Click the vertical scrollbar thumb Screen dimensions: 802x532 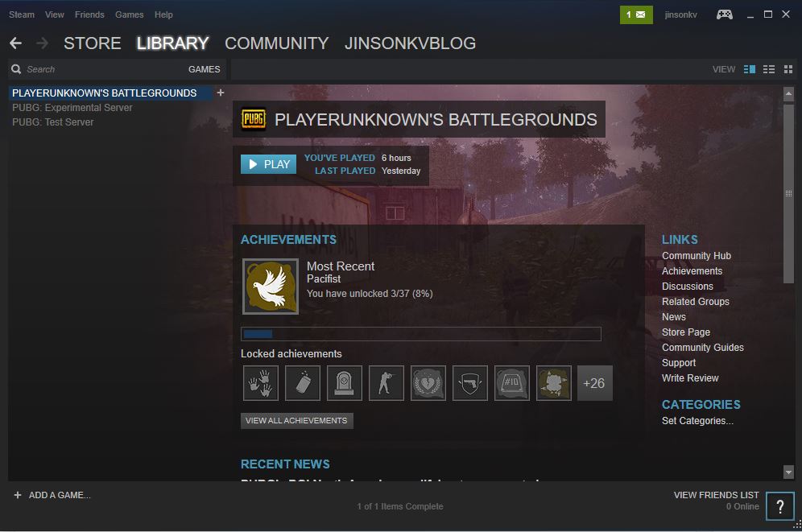[x=788, y=193]
